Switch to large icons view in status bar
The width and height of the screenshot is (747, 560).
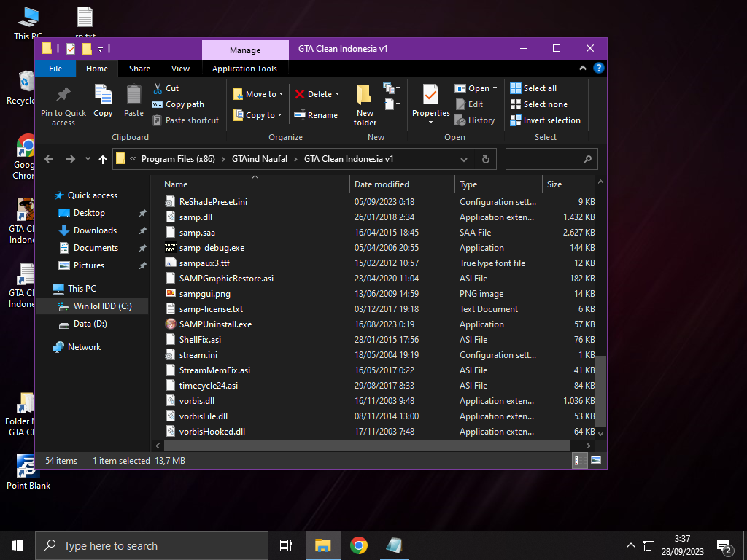[596, 461]
